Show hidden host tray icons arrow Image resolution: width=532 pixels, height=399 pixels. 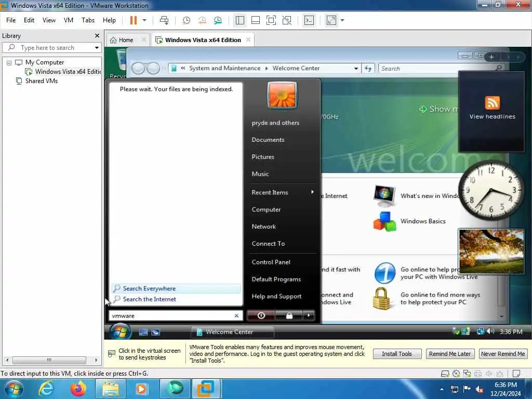442,389
